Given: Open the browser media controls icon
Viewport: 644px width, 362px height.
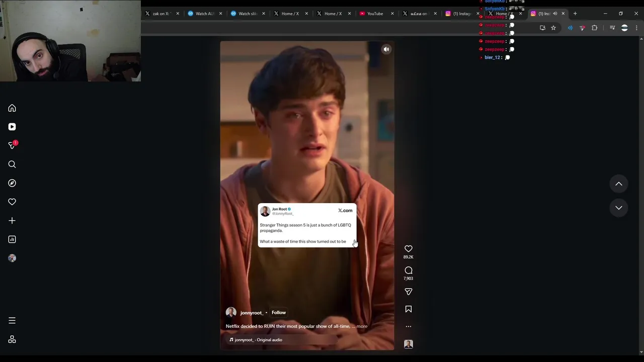Looking at the screenshot, I should pyautogui.click(x=612, y=28).
